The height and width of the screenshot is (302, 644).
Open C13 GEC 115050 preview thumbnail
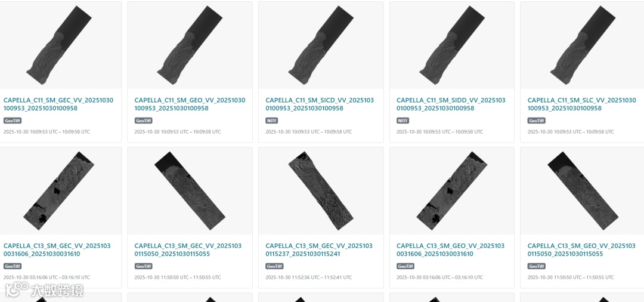pyautogui.click(x=190, y=191)
